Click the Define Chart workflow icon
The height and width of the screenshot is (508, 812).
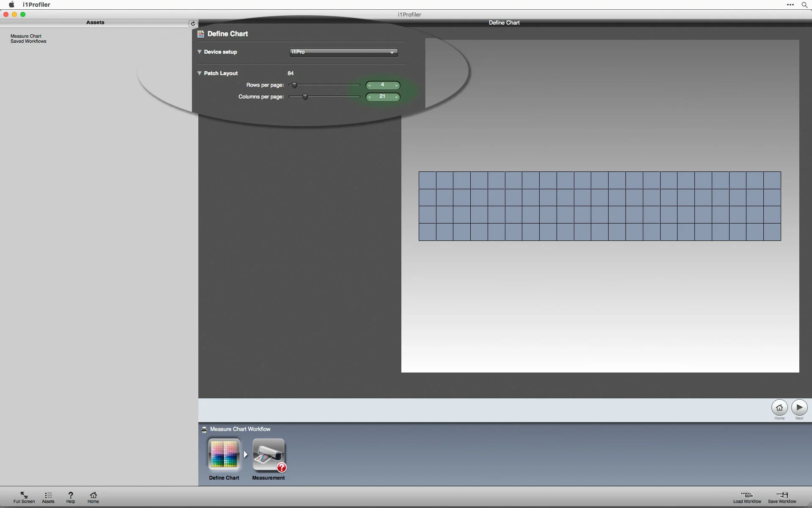(224, 454)
